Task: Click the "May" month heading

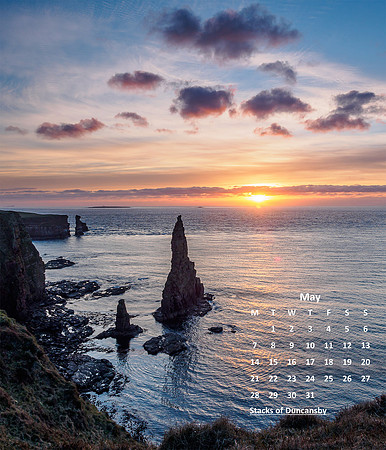Action: [x=310, y=297]
